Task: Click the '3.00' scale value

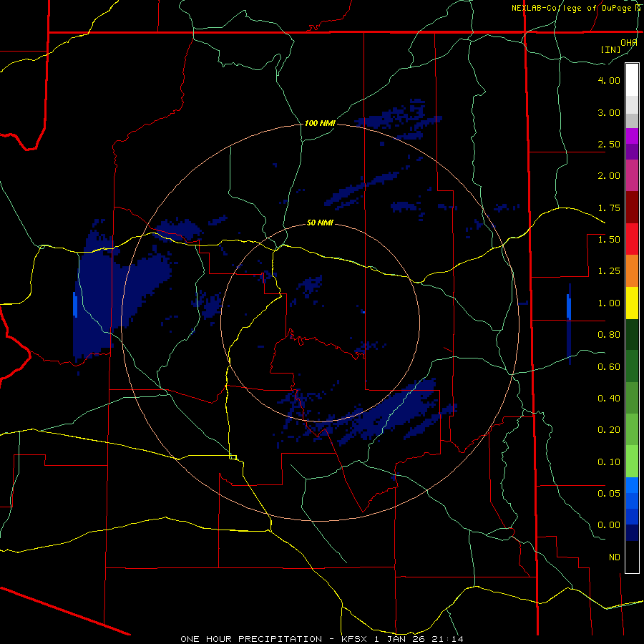Action: click(x=609, y=112)
